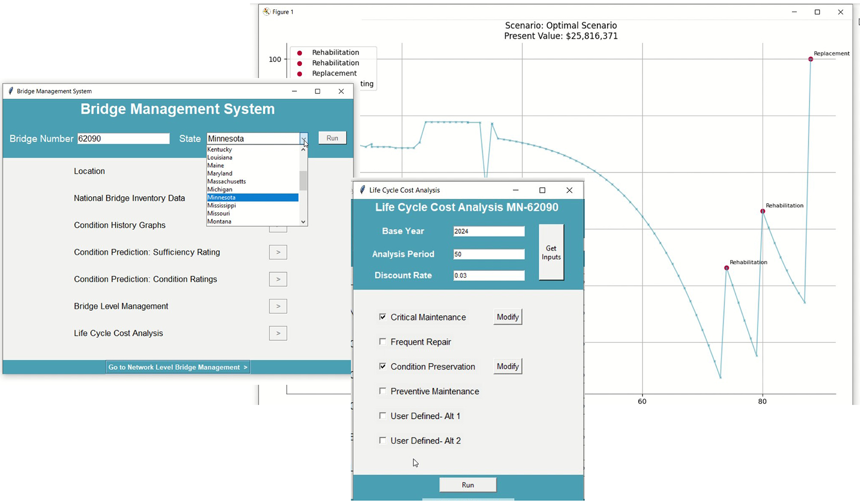The image size is (860, 504).
Task: Check the User Defined- Alt 1 option
Action: 382,416
